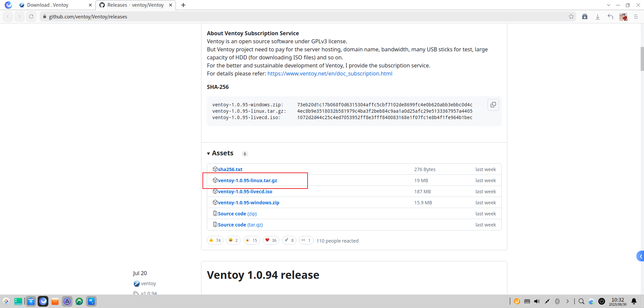644x308 pixels.
Task: Click the rocket reaction with 8
Action: point(289,240)
